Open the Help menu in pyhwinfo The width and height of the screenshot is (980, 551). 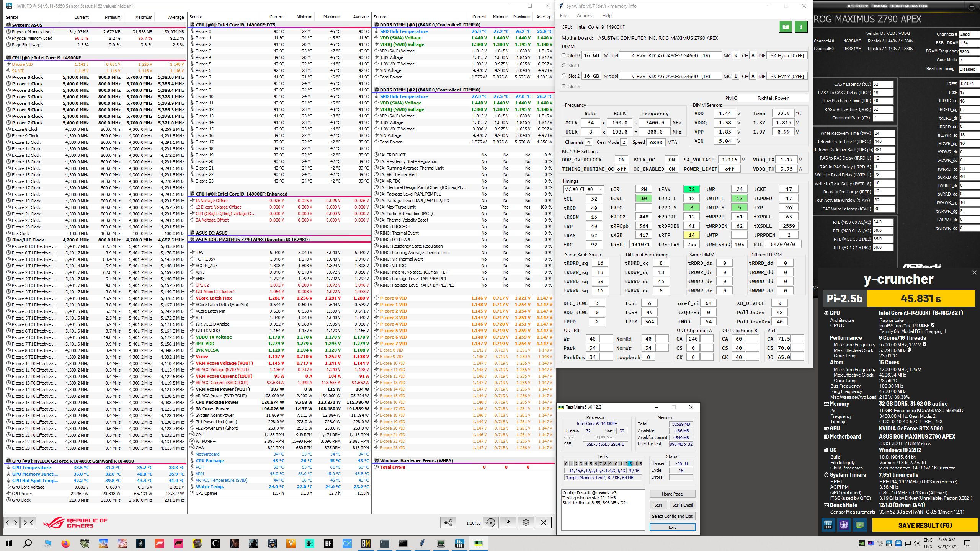(607, 16)
